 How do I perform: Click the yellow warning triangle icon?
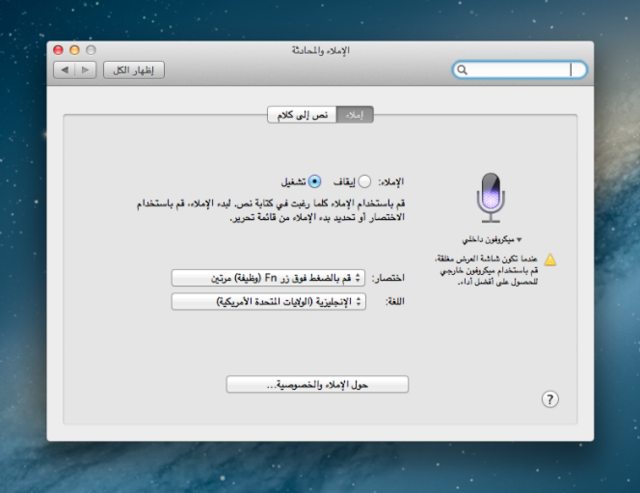point(550,260)
